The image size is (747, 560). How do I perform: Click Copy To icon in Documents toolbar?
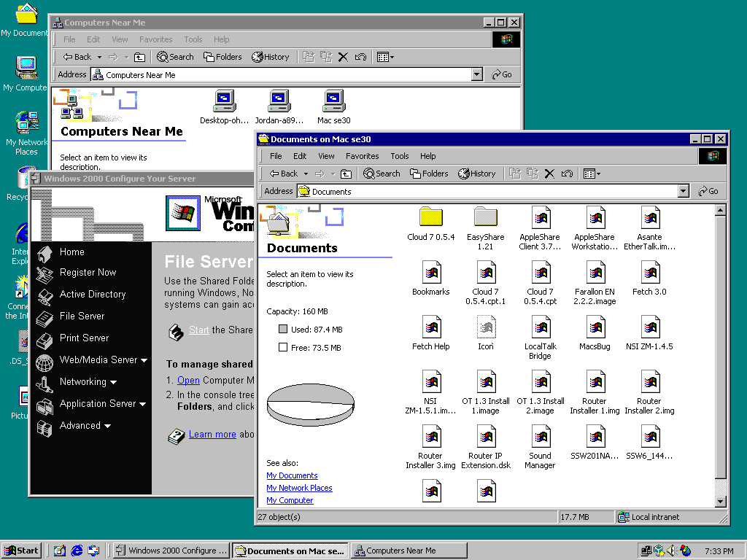[532, 174]
